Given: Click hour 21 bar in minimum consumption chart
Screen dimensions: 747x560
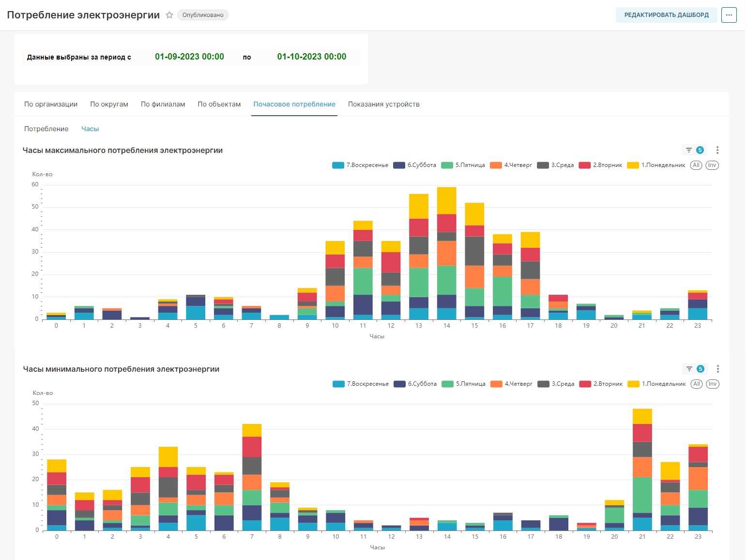Looking at the screenshot, I should (642, 469).
